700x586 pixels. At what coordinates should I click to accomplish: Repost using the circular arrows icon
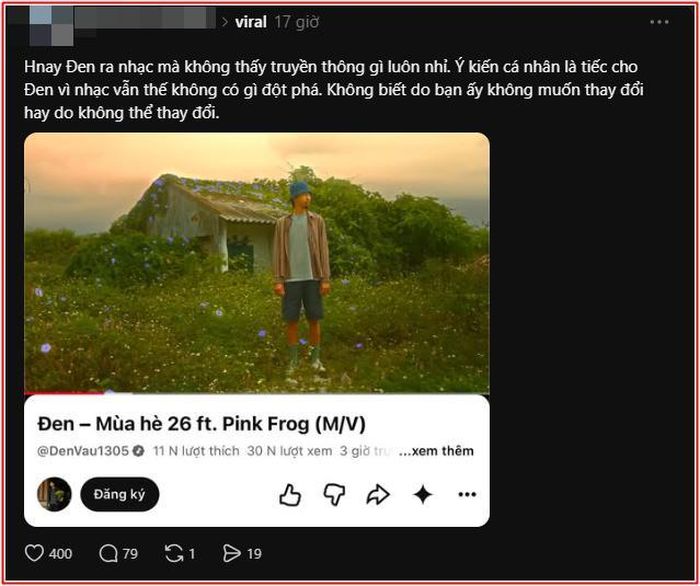174,553
